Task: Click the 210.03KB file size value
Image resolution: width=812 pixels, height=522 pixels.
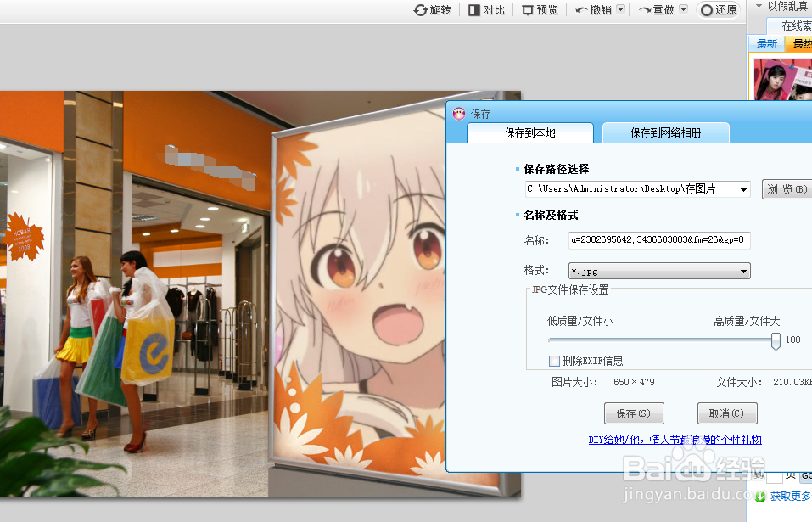Action: click(x=792, y=382)
